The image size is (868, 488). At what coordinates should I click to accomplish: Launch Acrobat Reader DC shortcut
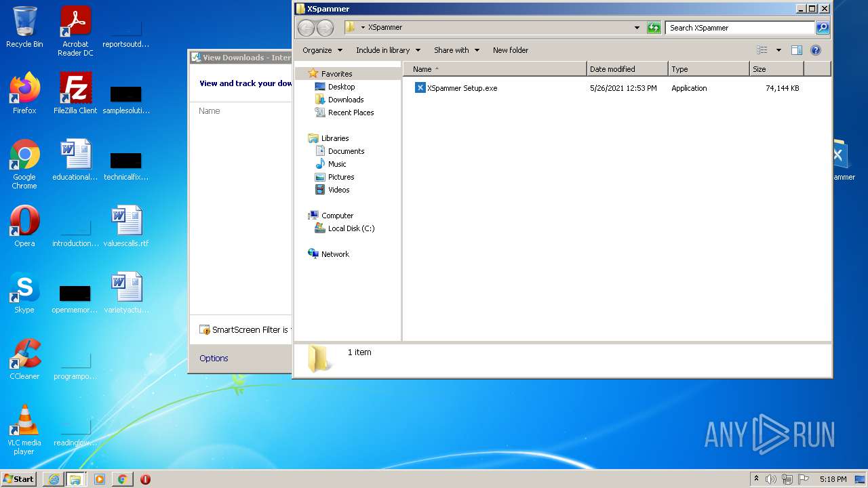point(75,31)
